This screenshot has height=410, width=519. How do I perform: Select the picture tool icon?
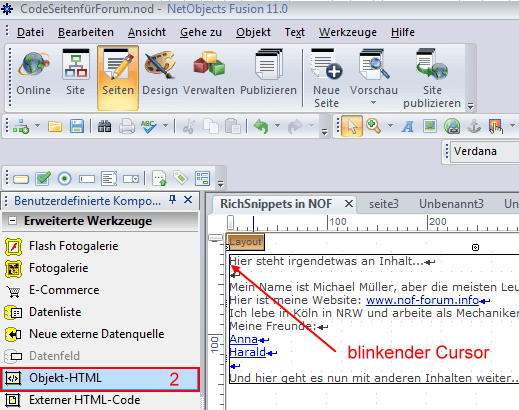(x=430, y=126)
